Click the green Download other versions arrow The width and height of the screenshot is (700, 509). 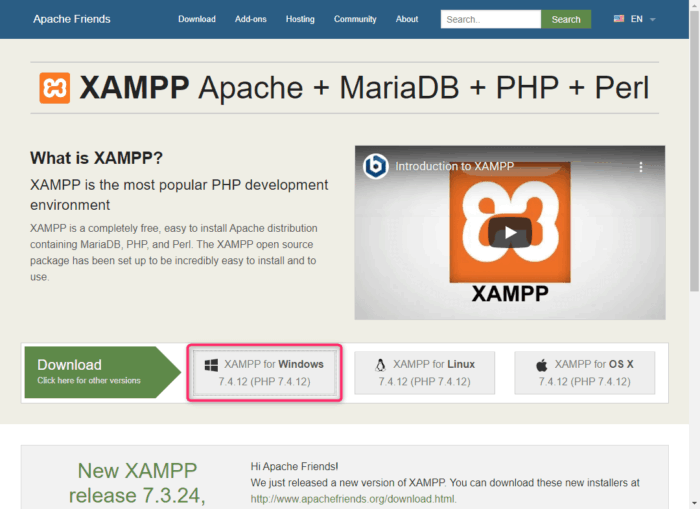[x=103, y=372]
